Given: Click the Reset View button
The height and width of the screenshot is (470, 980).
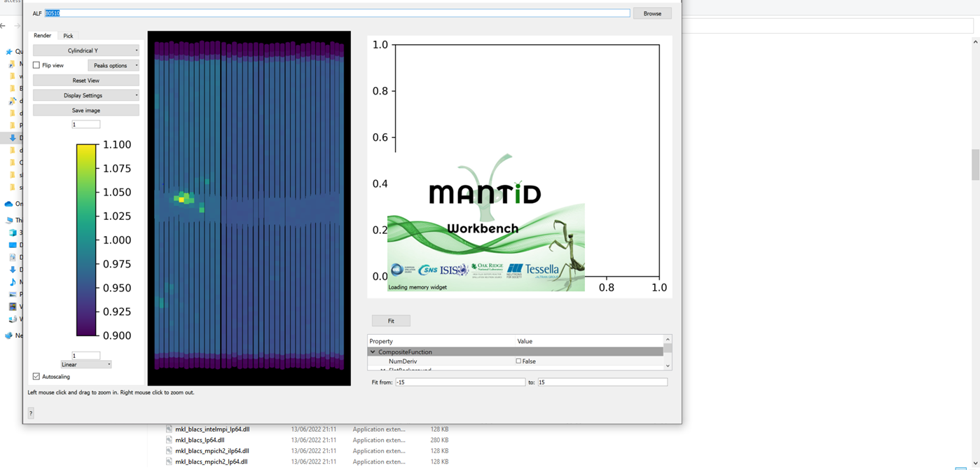Looking at the screenshot, I should click(x=86, y=81).
